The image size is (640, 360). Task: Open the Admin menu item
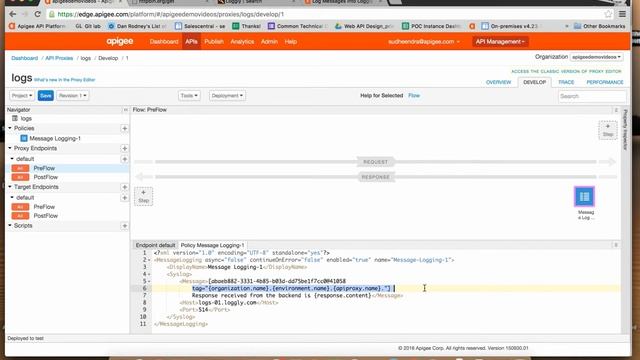click(269, 42)
